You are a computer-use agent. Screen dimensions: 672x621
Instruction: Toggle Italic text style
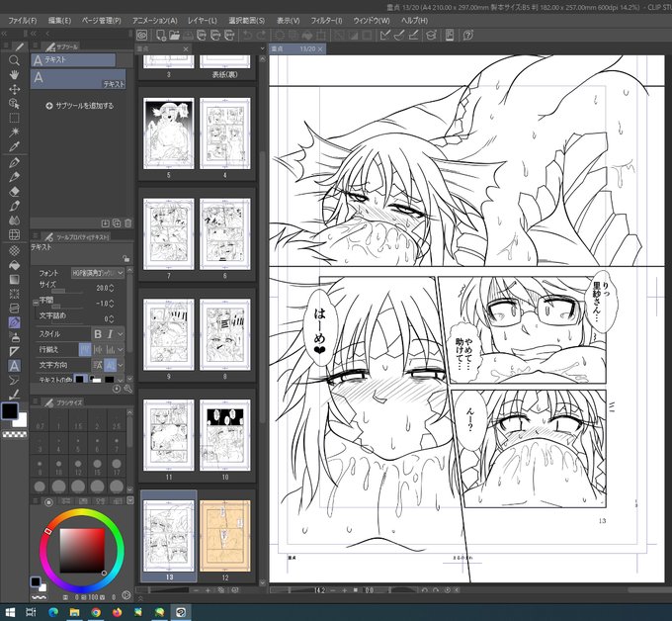tap(110, 334)
